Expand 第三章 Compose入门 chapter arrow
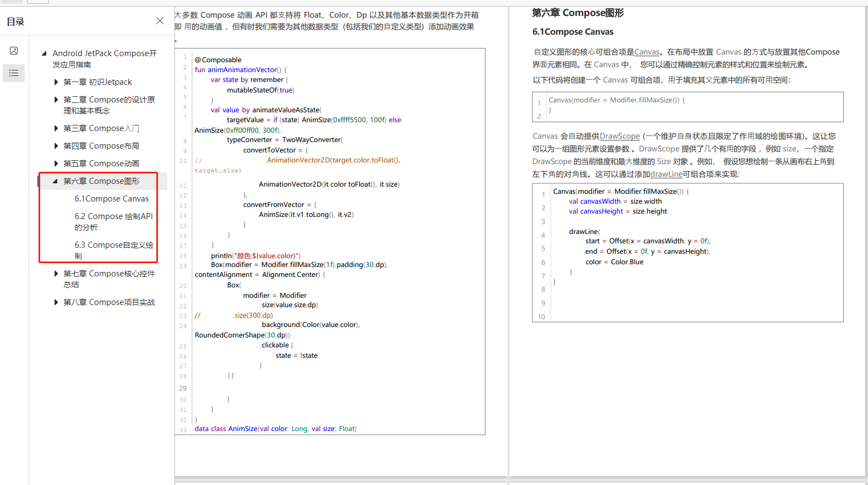The width and height of the screenshot is (868, 485). pyautogui.click(x=56, y=128)
